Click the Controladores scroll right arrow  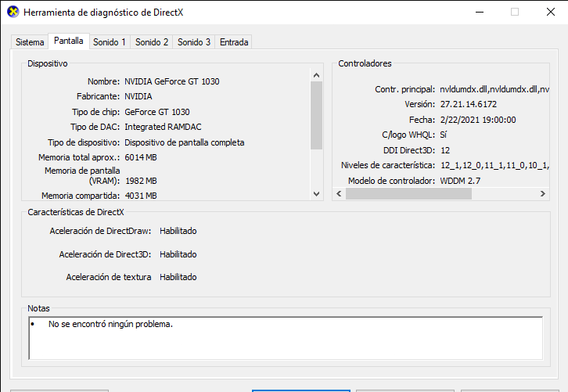pyautogui.click(x=543, y=193)
